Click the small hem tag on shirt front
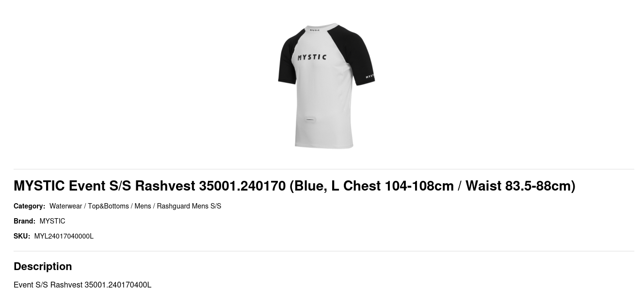644x304 pixels. point(310,119)
